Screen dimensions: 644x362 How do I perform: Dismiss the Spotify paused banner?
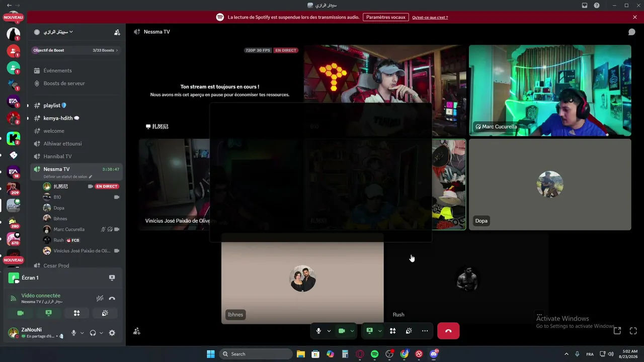coord(635,17)
